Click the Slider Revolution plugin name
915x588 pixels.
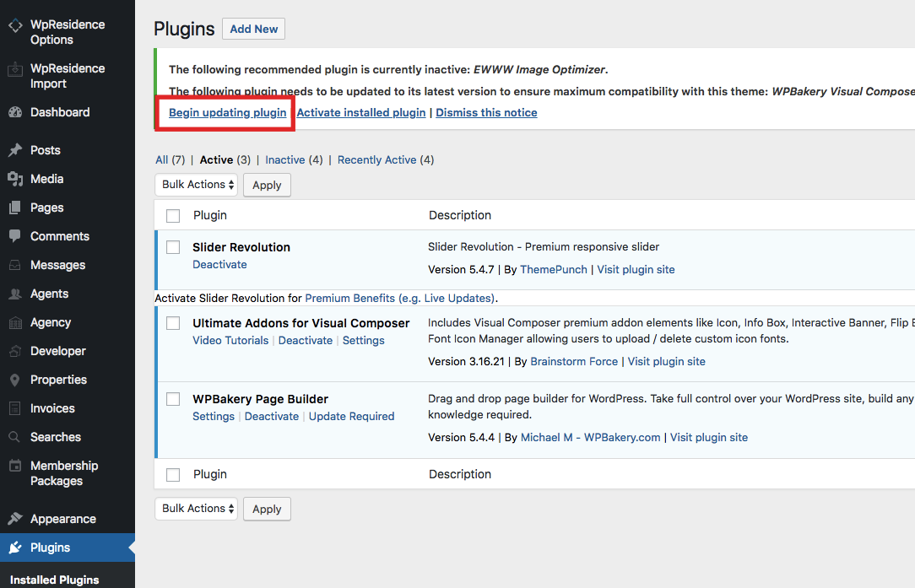pyautogui.click(x=241, y=247)
